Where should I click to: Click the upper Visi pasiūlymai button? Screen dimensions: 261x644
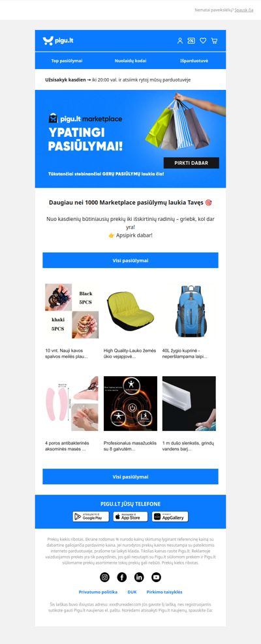tap(130, 260)
